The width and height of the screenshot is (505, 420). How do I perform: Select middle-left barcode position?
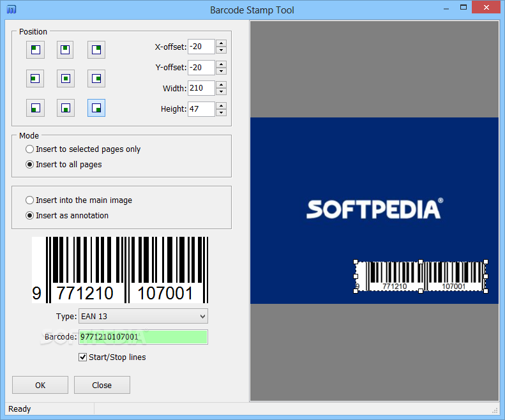click(35, 79)
